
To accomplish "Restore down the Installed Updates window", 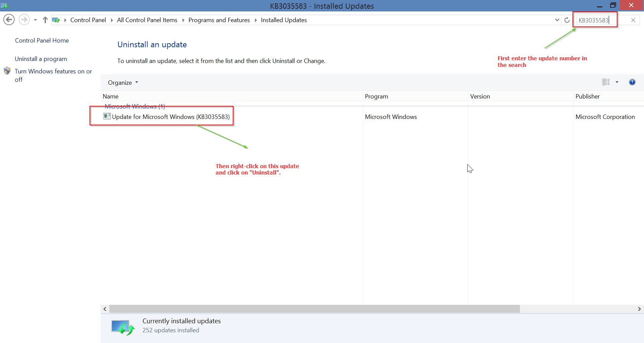I will pyautogui.click(x=613, y=5).
